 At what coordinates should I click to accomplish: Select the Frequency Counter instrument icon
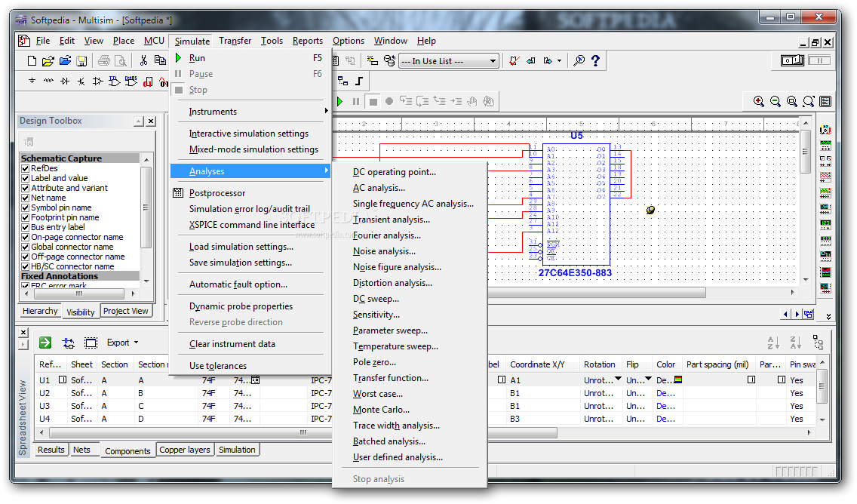[x=825, y=224]
